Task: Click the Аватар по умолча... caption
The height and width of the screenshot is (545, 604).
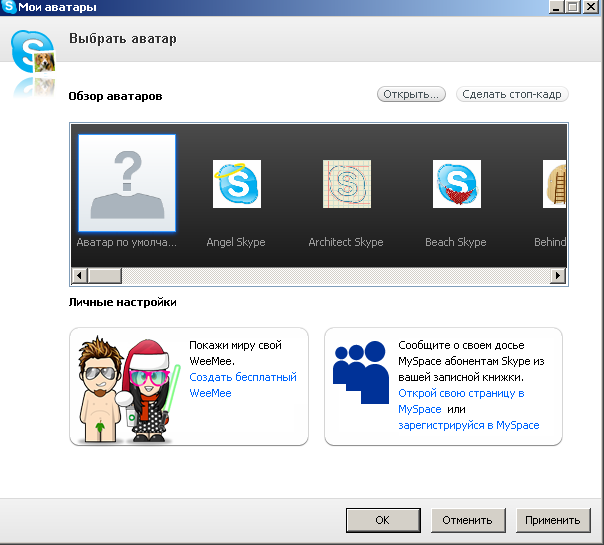Action: [126, 242]
